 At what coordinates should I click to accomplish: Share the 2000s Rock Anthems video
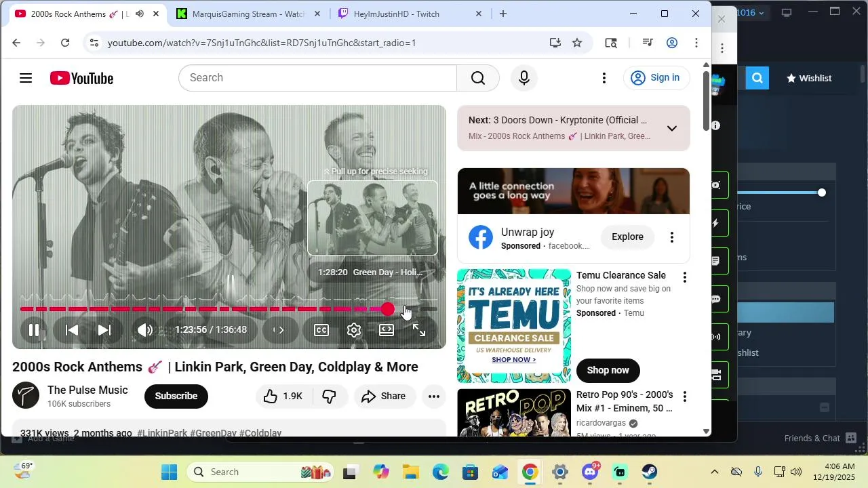click(383, 396)
